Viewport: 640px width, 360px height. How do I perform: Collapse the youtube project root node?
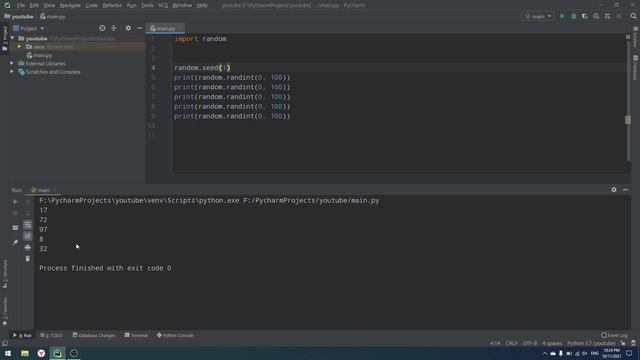click(x=12, y=38)
